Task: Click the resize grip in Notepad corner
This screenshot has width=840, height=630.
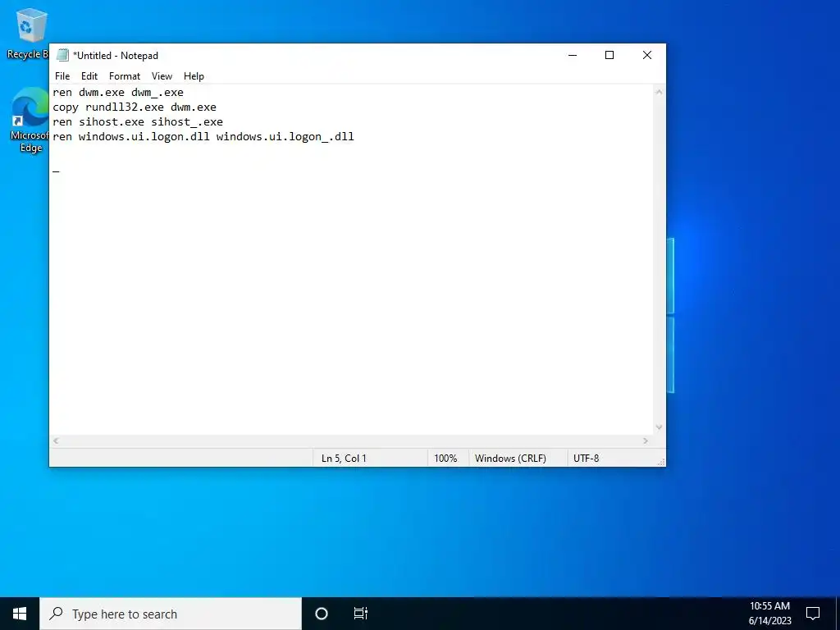Action: point(661,462)
